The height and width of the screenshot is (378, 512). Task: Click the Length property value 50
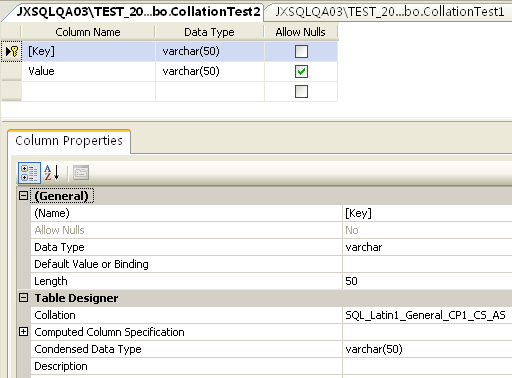[x=427, y=281]
